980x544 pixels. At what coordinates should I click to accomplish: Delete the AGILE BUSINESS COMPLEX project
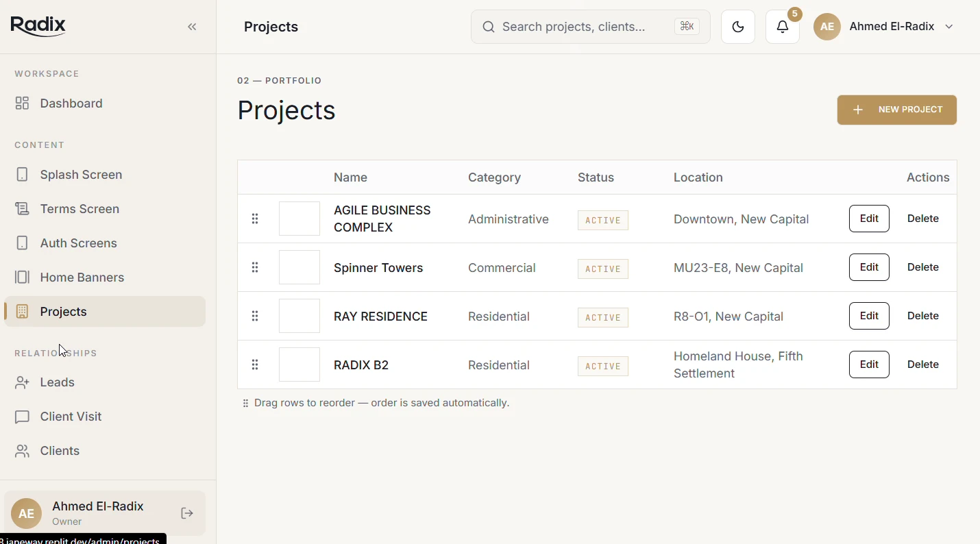(923, 219)
